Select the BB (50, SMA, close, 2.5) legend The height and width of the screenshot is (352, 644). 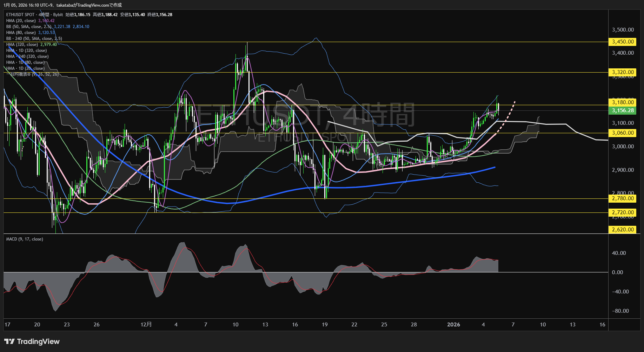[x=29, y=27]
